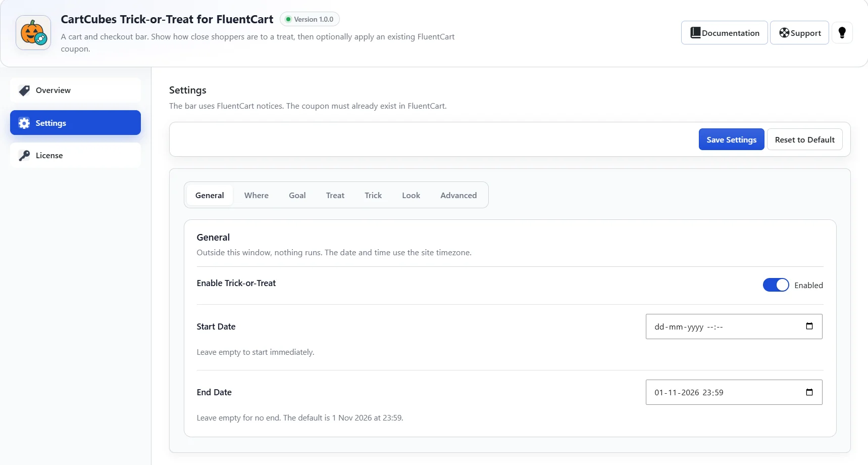Screen dimensions: 868x465
Task: Open the License sidebar item
Action: [75, 155]
